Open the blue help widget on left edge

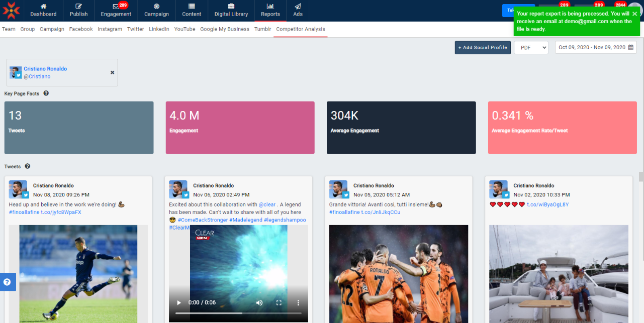point(7,282)
